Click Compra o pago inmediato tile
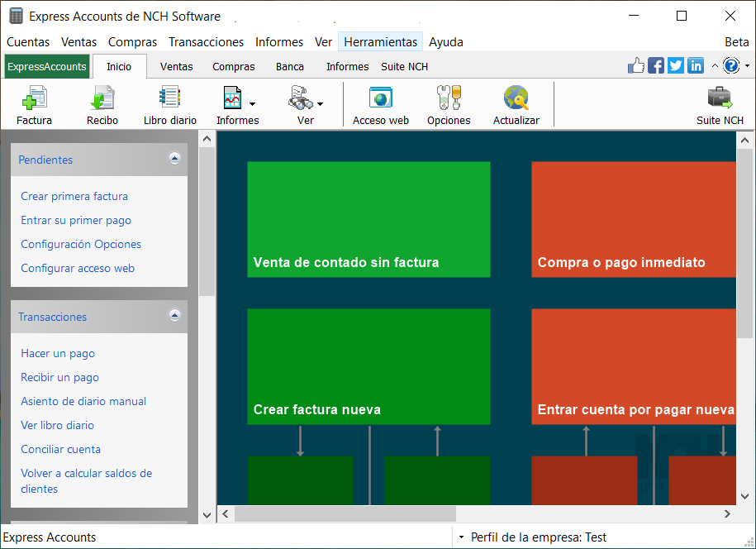This screenshot has height=549, width=756. (634, 219)
